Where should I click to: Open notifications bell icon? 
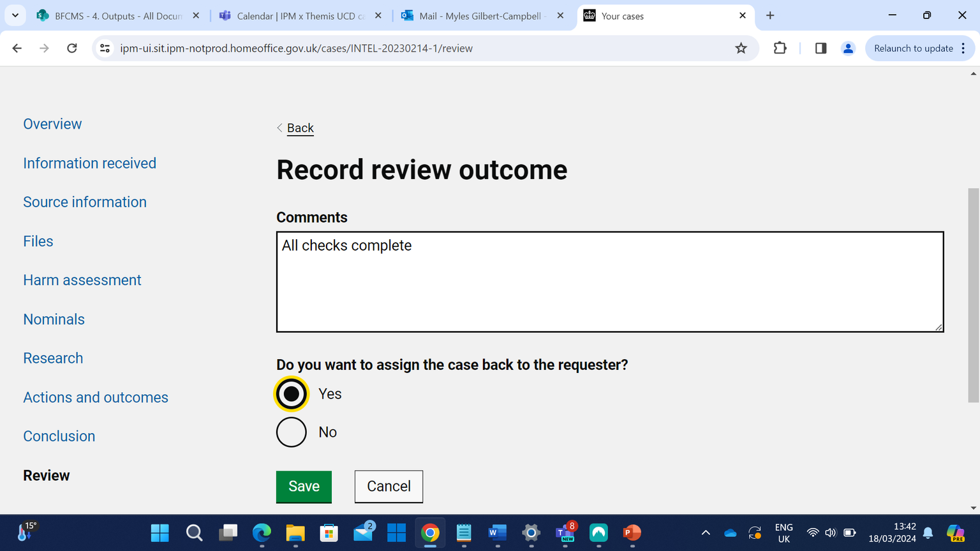[x=928, y=533]
